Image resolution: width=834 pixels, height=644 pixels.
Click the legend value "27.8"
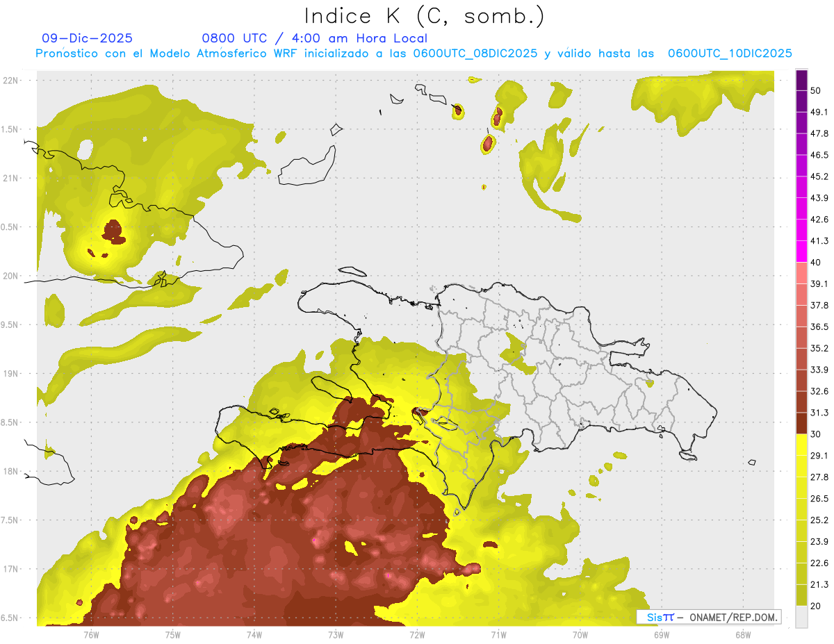(x=819, y=477)
